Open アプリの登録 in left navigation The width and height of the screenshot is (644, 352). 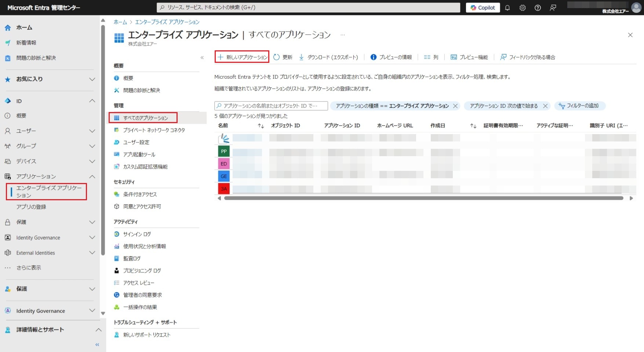(x=31, y=207)
